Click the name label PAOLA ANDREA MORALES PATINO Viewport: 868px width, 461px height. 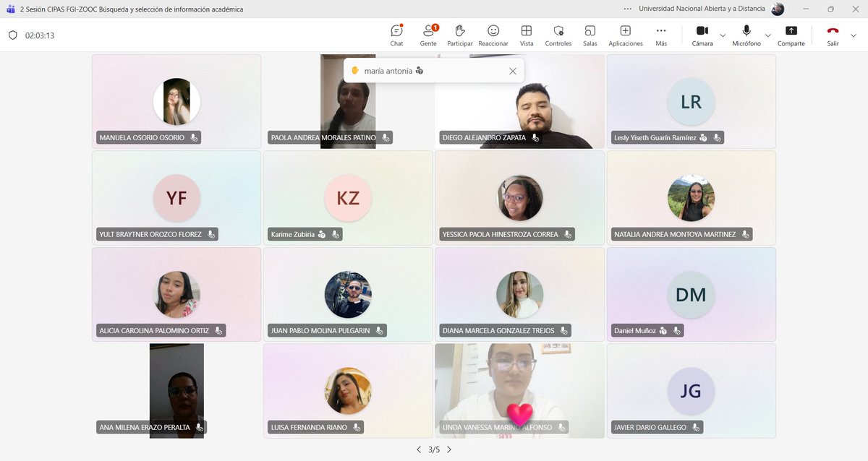324,137
